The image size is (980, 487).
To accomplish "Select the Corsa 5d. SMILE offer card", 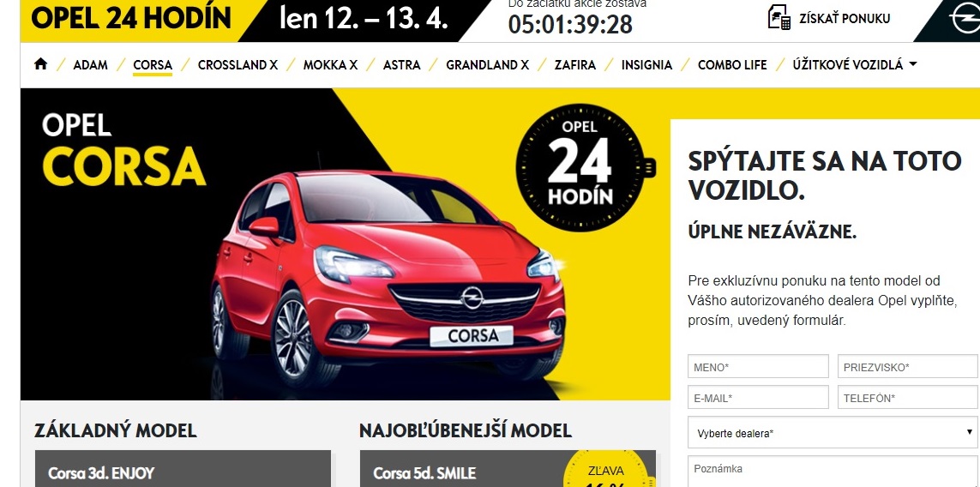I will point(508,469).
